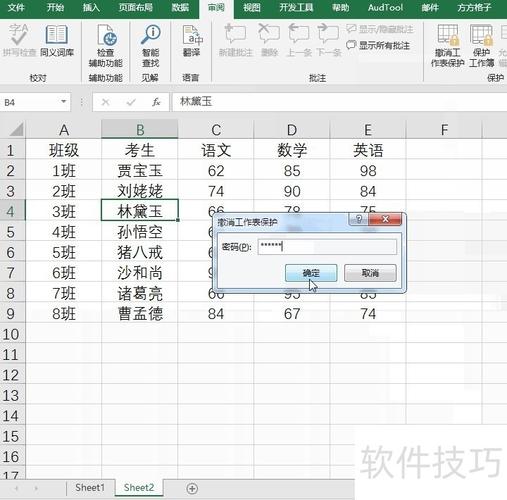Image resolution: width=507 pixels, height=500 pixels.
Task: Click the insert function fx icon
Action: click(156, 102)
